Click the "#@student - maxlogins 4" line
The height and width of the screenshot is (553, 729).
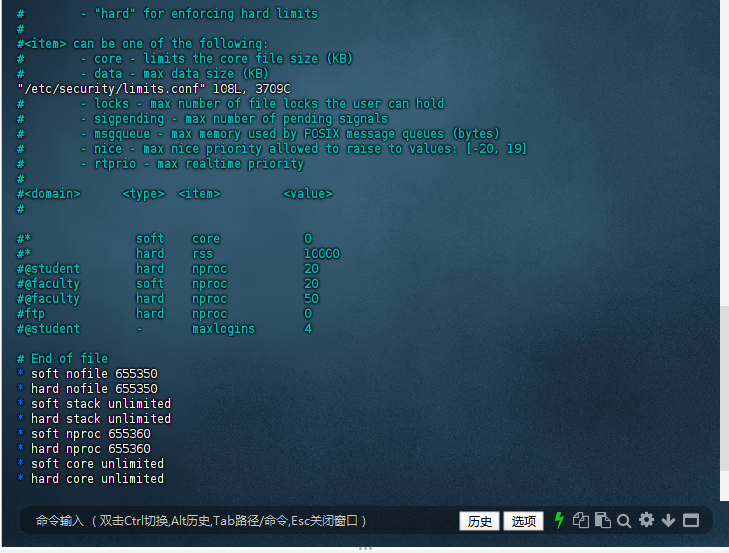(164, 329)
